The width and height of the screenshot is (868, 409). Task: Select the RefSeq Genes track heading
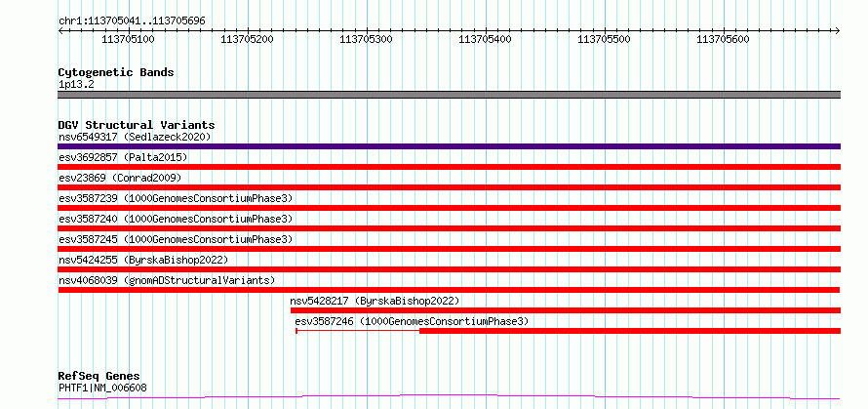click(99, 377)
